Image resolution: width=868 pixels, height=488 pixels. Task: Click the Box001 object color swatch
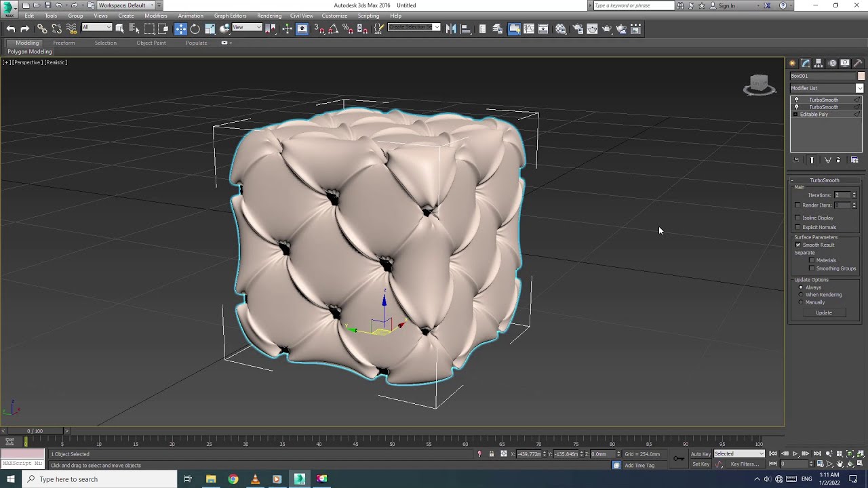[861, 76]
